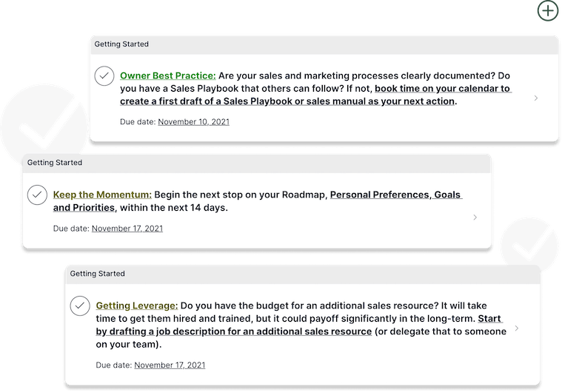Change Keep the Momentum due date November 17
The image size is (562, 392).
[x=127, y=229]
